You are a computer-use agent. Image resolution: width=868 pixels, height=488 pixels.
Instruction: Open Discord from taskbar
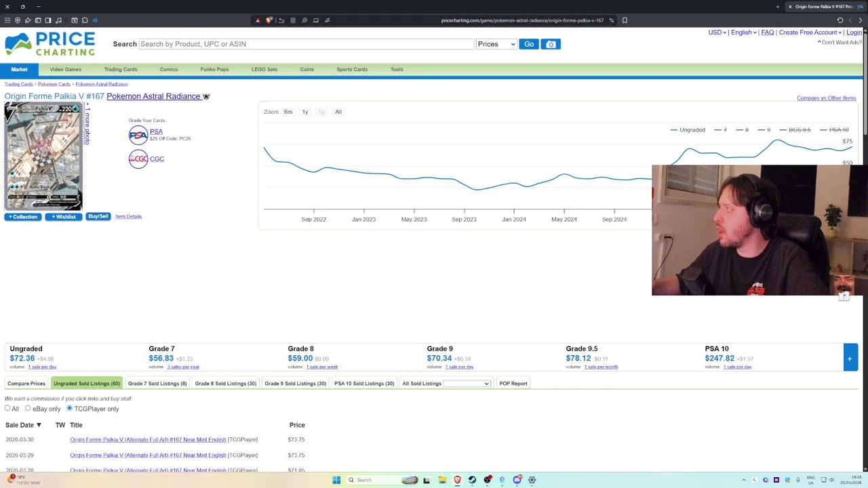517,480
